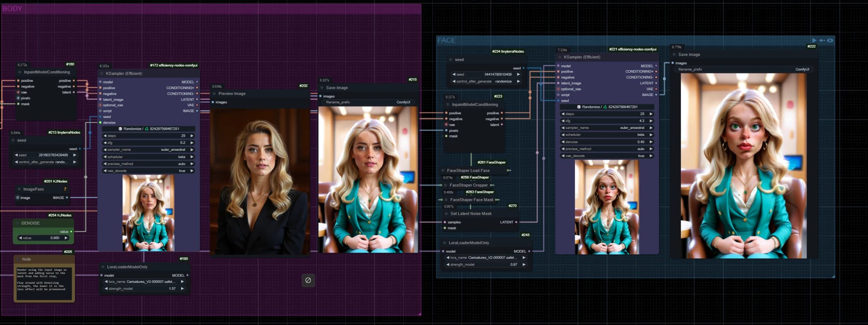Collapse the BODY KSampler (Efficient) node dot

[102, 74]
